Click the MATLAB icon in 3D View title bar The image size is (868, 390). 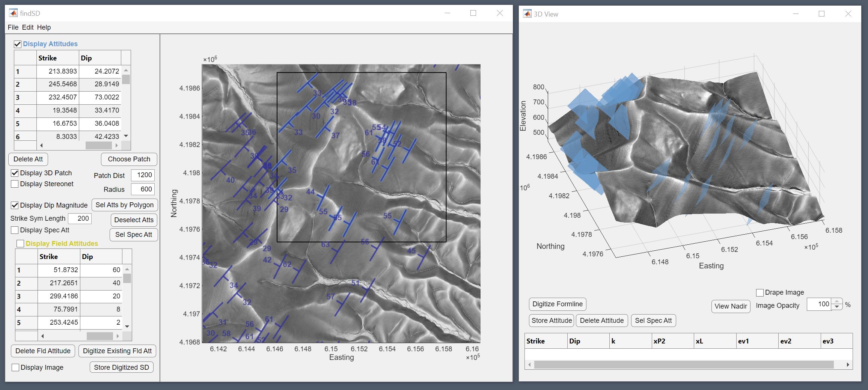point(527,14)
